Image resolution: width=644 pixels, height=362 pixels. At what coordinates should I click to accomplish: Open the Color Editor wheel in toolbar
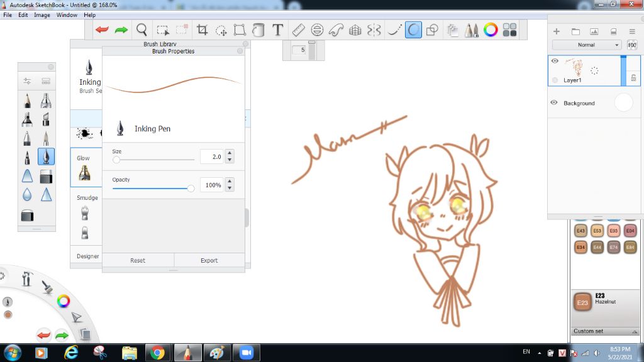click(x=491, y=30)
